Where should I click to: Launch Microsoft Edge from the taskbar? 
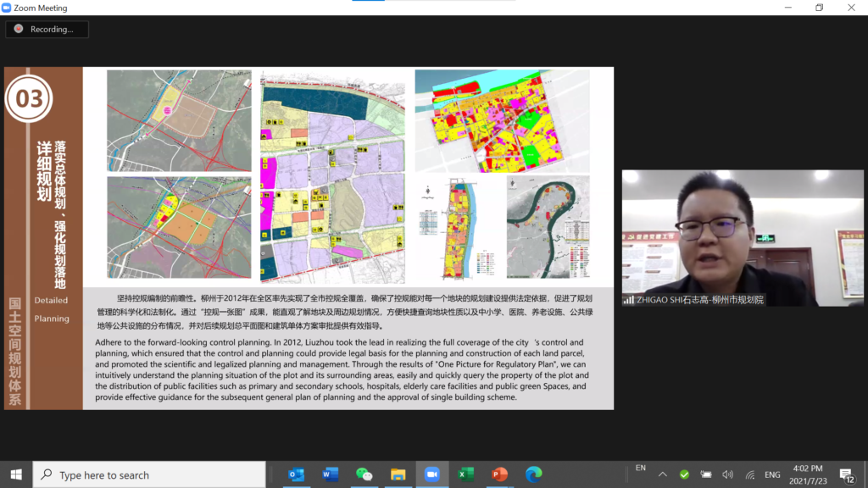coord(534,474)
